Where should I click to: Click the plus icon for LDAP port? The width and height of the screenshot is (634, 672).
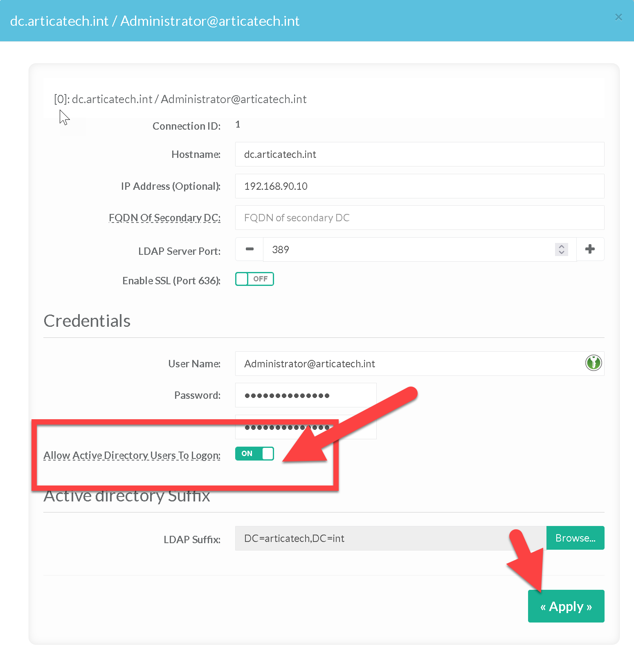tap(590, 249)
